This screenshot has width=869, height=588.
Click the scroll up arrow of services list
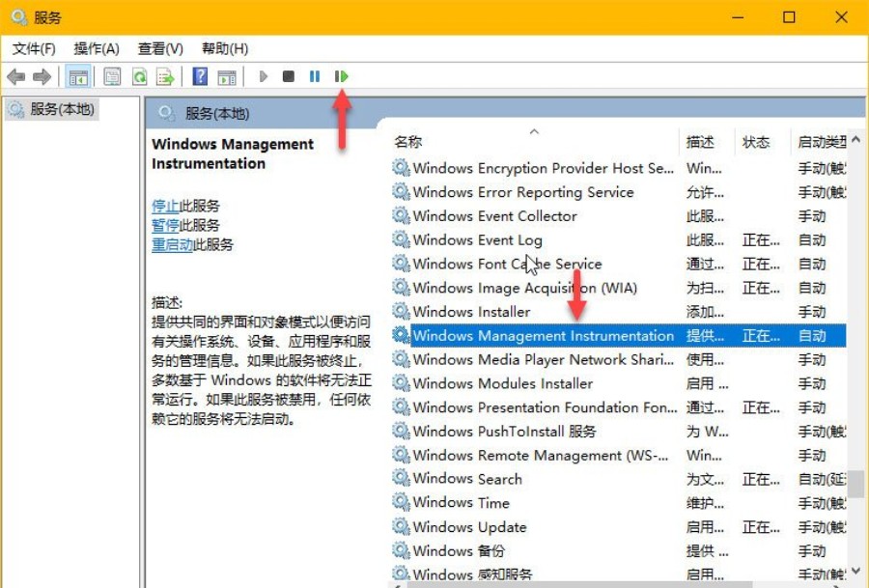pyautogui.click(x=856, y=140)
